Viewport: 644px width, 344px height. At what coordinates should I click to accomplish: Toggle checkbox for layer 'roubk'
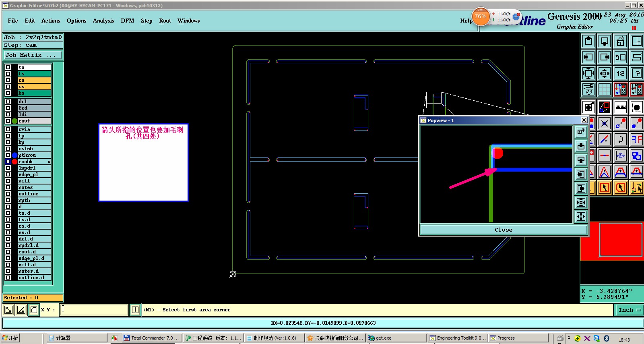coord(8,162)
